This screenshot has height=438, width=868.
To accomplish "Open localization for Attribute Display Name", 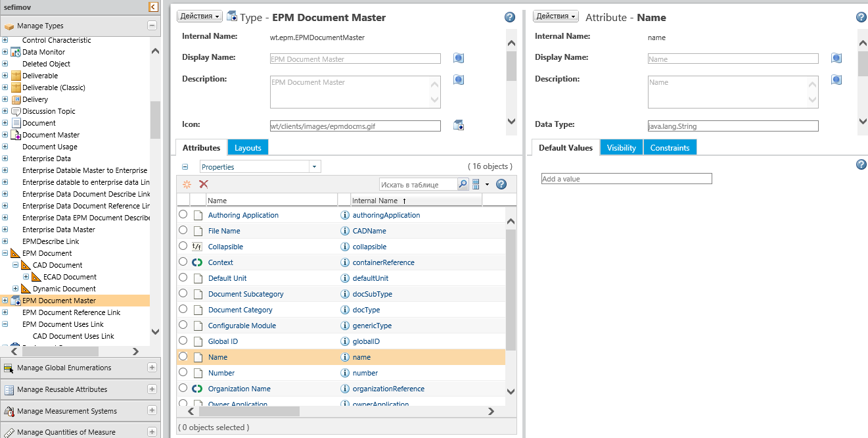I will point(836,59).
